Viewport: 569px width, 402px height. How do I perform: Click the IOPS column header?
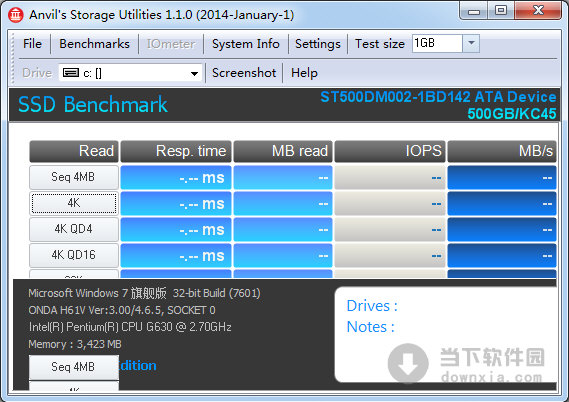tap(390, 151)
